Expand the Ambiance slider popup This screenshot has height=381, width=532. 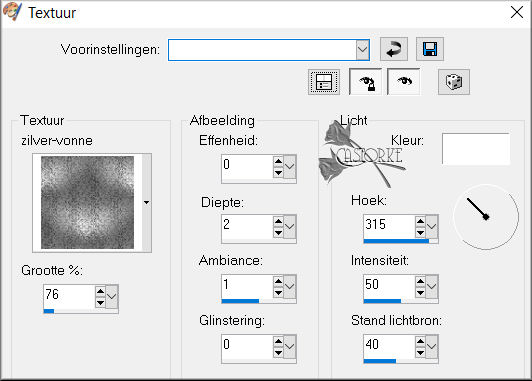(x=289, y=287)
